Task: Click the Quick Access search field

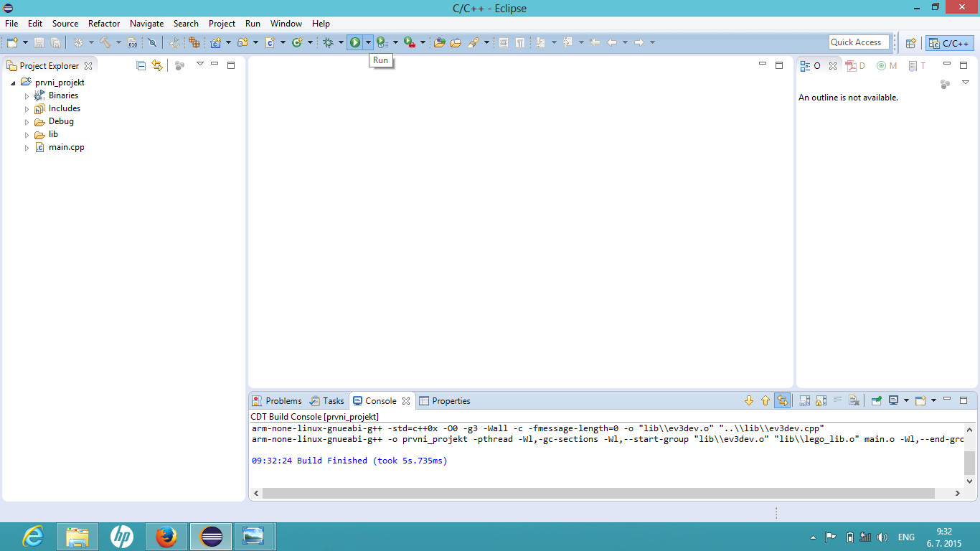Action: click(859, 42)
